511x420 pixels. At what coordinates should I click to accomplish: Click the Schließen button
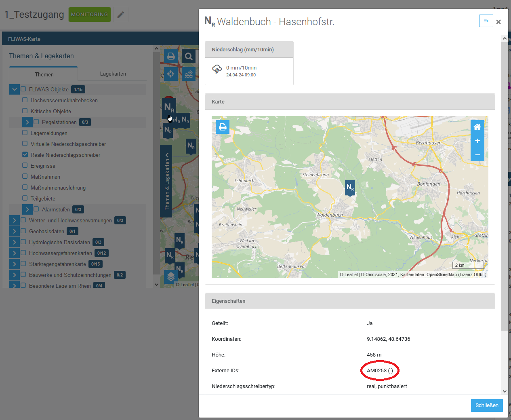[x=486, y=405]
